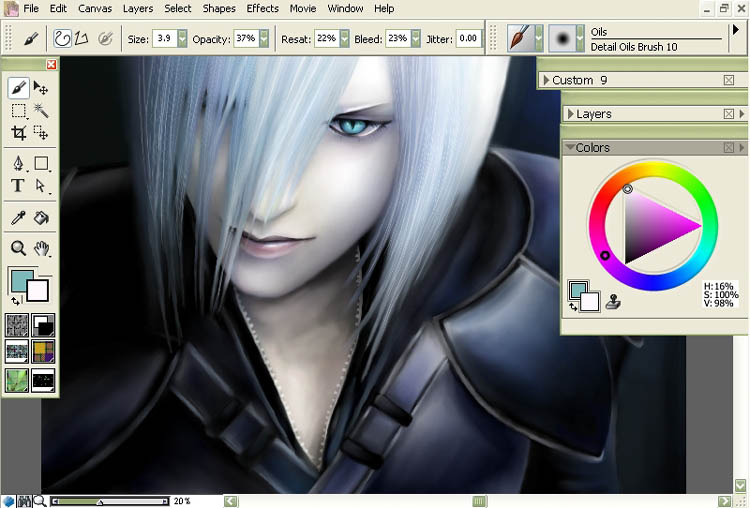
Task: Click the Size value field 3.9
Action: pos(165,38)
